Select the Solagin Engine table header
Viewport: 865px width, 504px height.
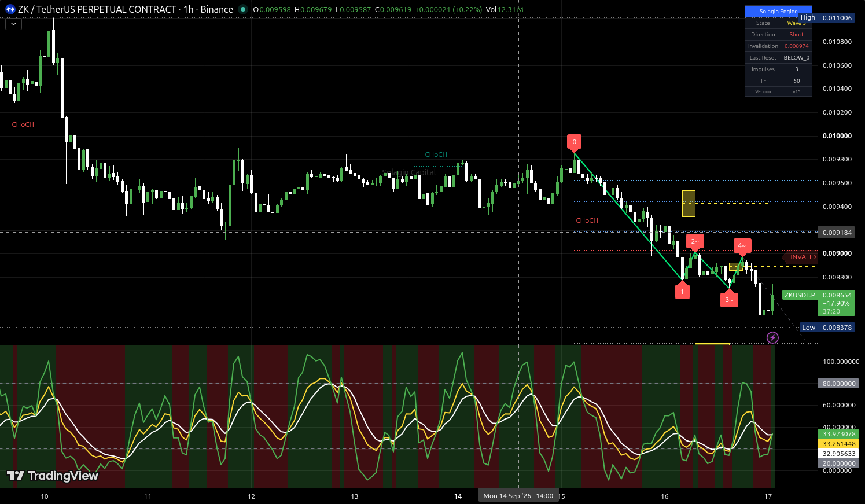point(778,11)
